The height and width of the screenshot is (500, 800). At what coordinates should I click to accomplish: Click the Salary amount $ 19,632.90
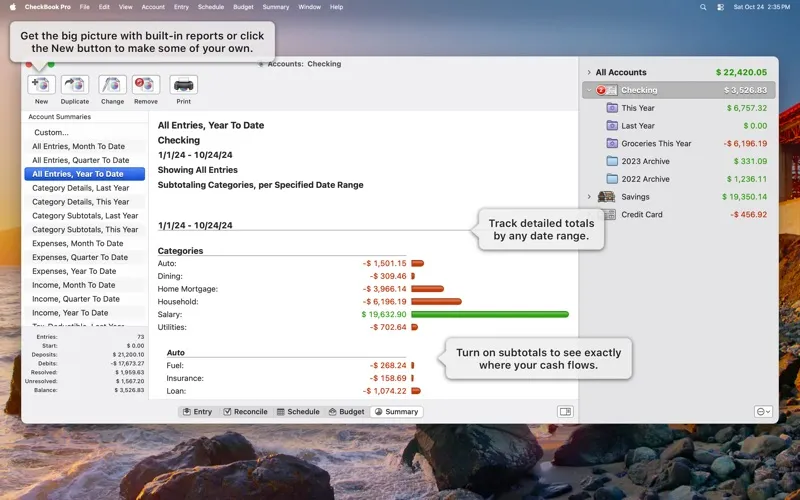(x=384, y=314)
